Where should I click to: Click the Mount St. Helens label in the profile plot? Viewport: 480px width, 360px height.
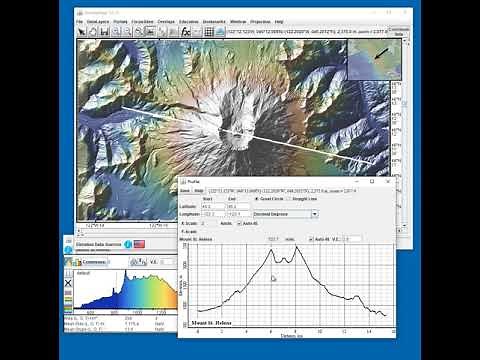coord(211,323)
